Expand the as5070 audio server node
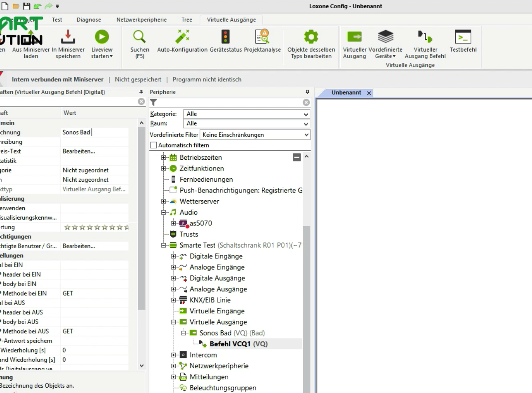The width and height of the screenshot is (532, 393). click(174, 223)
